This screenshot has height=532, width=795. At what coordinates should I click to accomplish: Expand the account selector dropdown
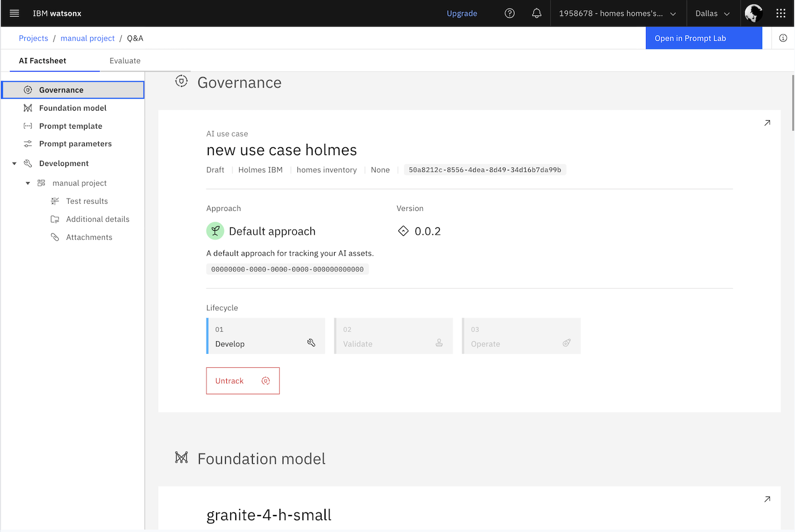pos(618,13)
